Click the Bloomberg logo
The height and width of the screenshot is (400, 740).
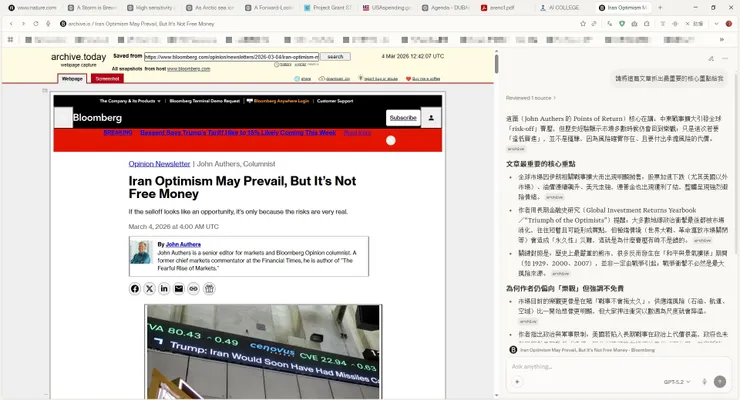(x=97, y=117)
